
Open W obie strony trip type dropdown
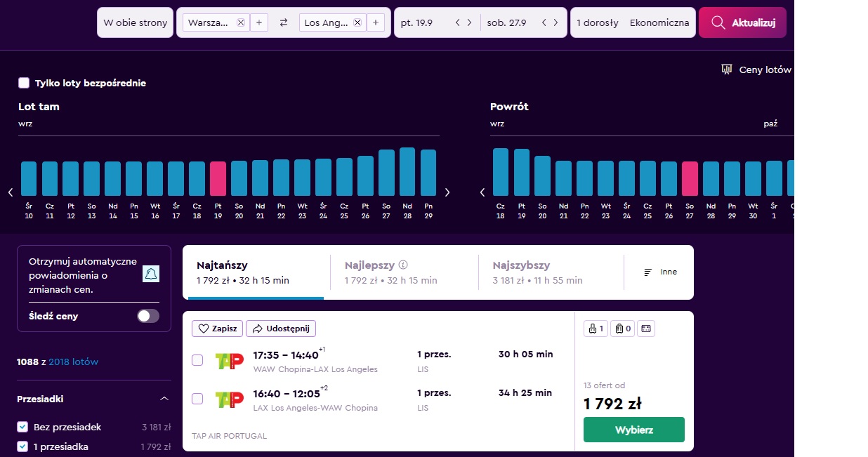[x=136, y=22]
